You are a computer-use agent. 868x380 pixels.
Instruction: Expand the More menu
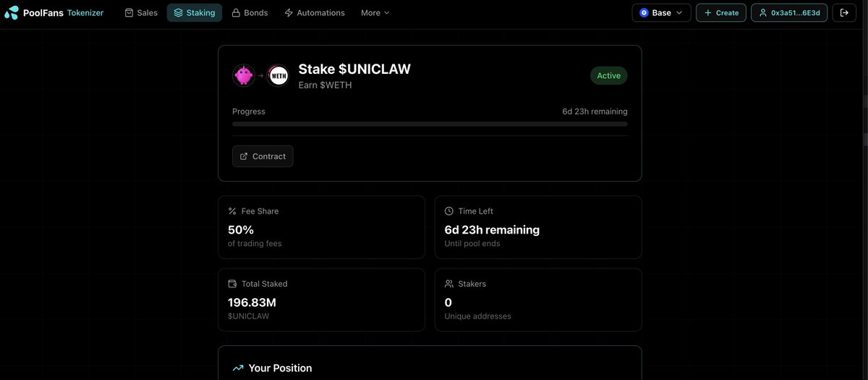coord(375,12)
